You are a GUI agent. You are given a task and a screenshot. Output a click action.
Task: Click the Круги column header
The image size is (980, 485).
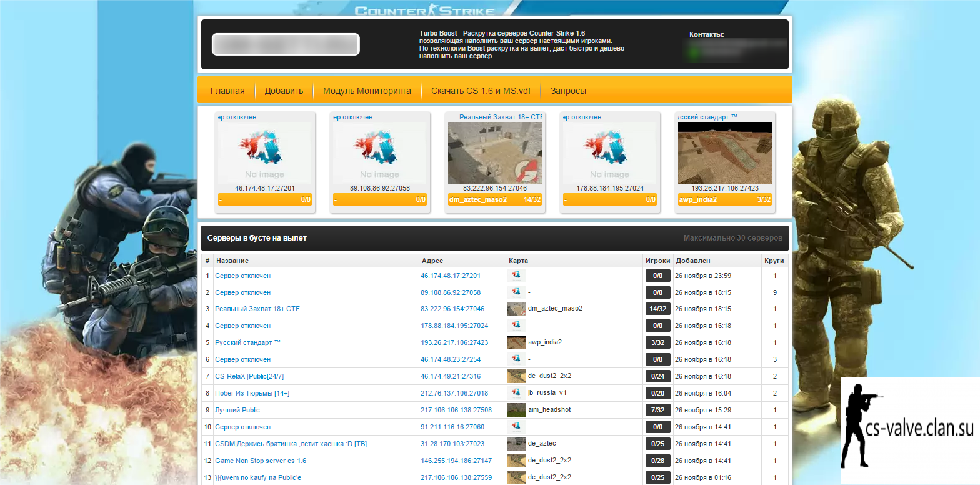tap(774, 261)
